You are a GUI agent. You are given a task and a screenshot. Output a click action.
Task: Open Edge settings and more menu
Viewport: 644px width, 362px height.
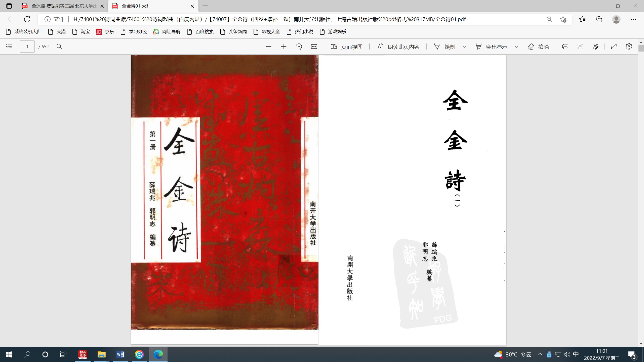[x=633, y=19]
